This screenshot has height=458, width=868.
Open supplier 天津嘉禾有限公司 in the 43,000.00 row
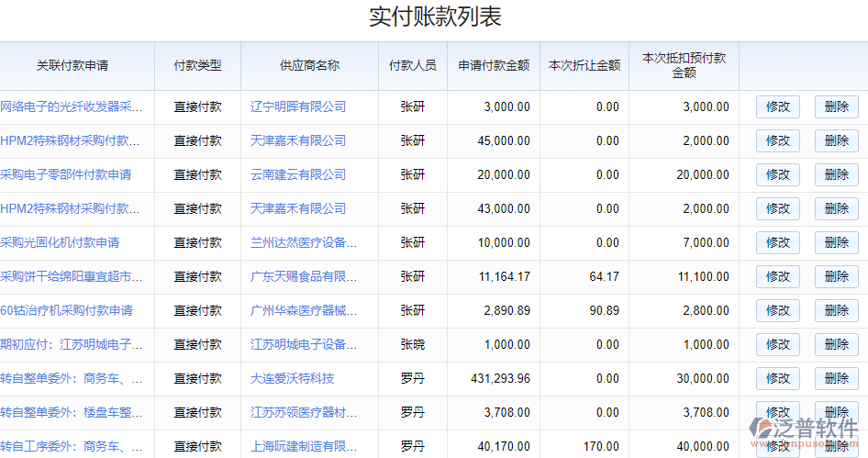click(298, 208)
